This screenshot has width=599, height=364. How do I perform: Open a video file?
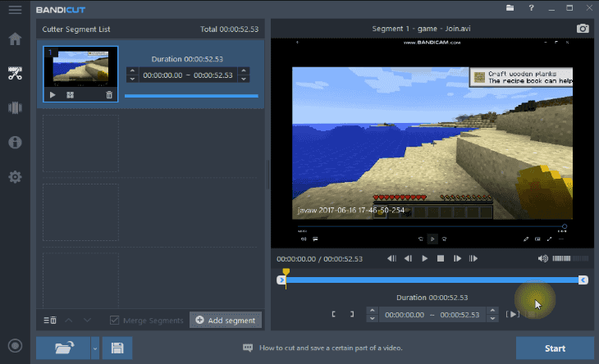point(63,348)
